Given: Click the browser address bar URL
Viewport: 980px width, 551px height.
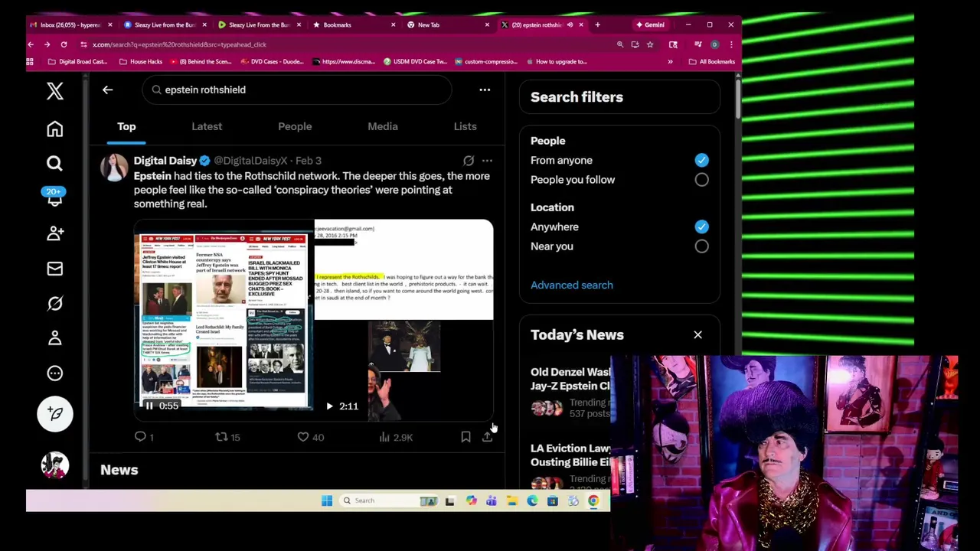Looking at the screenshot, I should [x=179, y=44].
